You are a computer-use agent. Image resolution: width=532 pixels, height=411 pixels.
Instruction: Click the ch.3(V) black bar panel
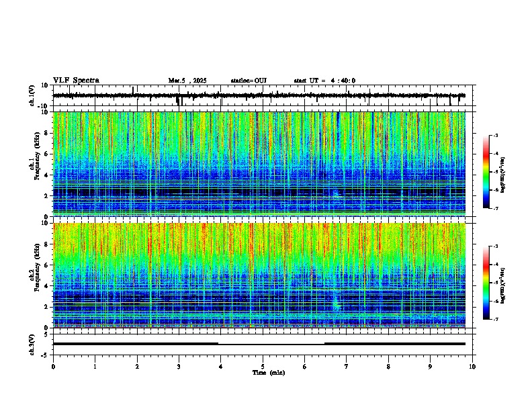click(264, 345)
